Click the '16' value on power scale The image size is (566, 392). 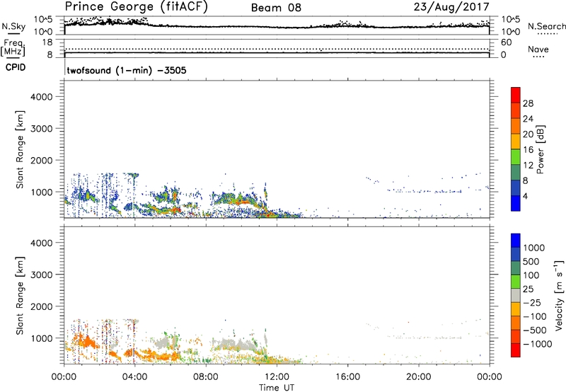click(528, 150)
